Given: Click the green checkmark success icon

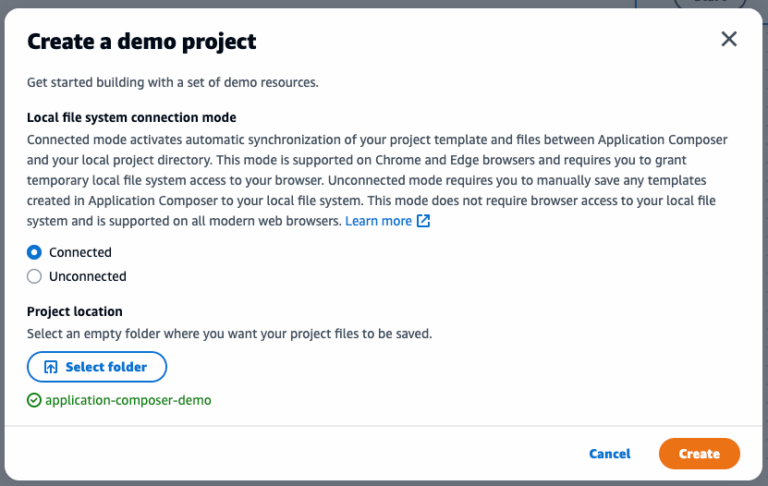Looking at the screenshot, I should tap(34, 400).
